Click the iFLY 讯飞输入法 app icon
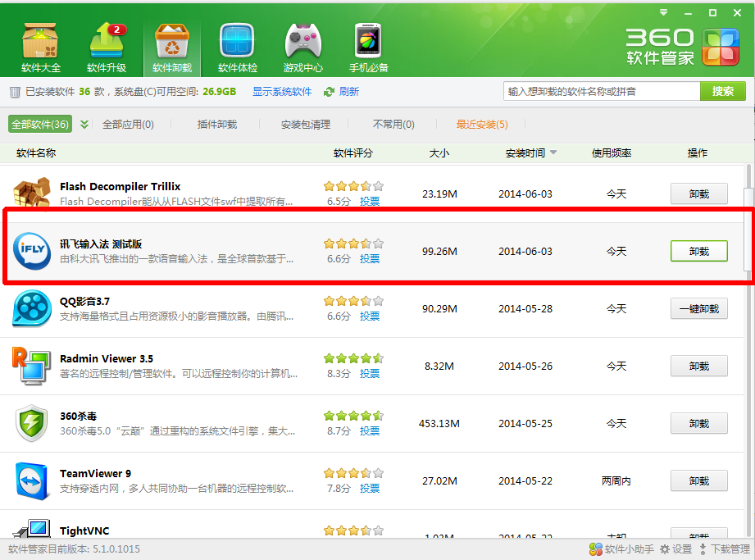 coord(32,251)
